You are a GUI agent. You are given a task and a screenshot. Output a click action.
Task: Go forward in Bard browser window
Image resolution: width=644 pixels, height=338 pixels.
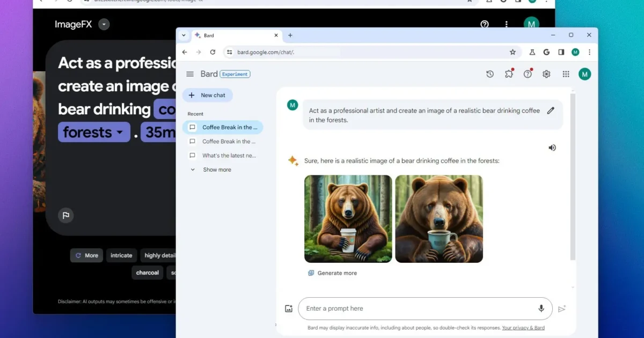(199, 52)
